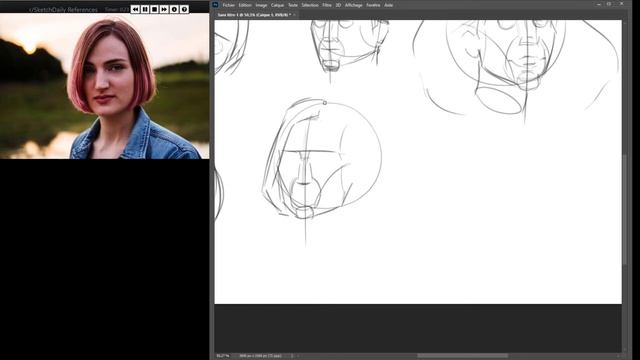Click the rewind button in SketchDaily References

[135, 9]
